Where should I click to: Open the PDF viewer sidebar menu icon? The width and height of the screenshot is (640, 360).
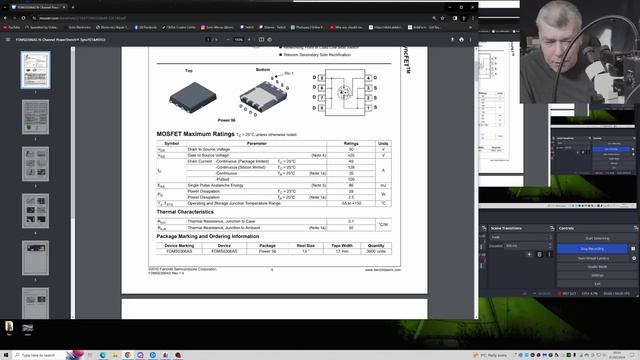point(8,40)
